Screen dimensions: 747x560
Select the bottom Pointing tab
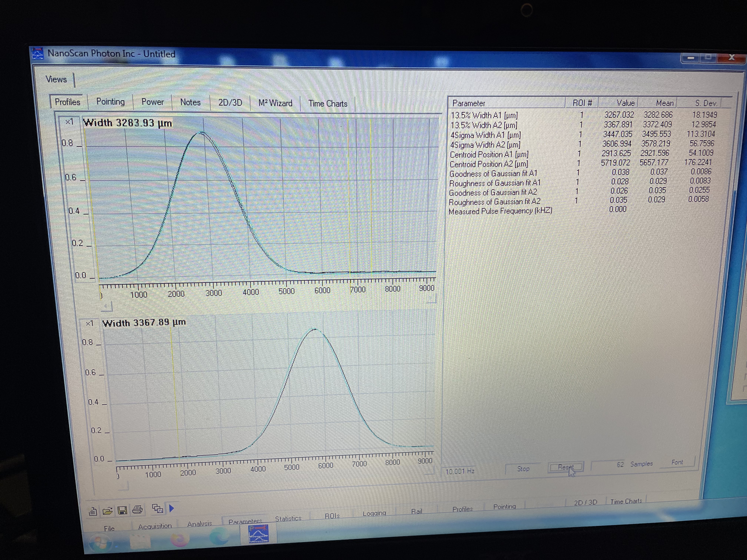click(x=504, y=506)
